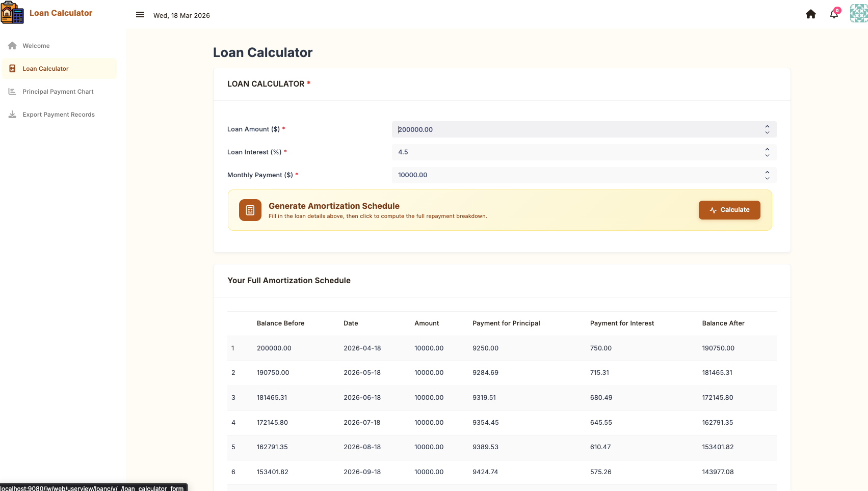
Task: Click the Export Payment Records download icon
Action: pyautogui.click(x=12, y=115)
